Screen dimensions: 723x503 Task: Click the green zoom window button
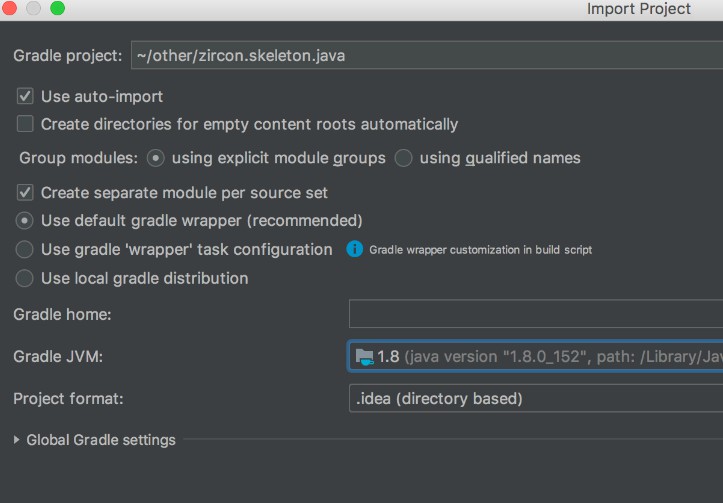58,8
